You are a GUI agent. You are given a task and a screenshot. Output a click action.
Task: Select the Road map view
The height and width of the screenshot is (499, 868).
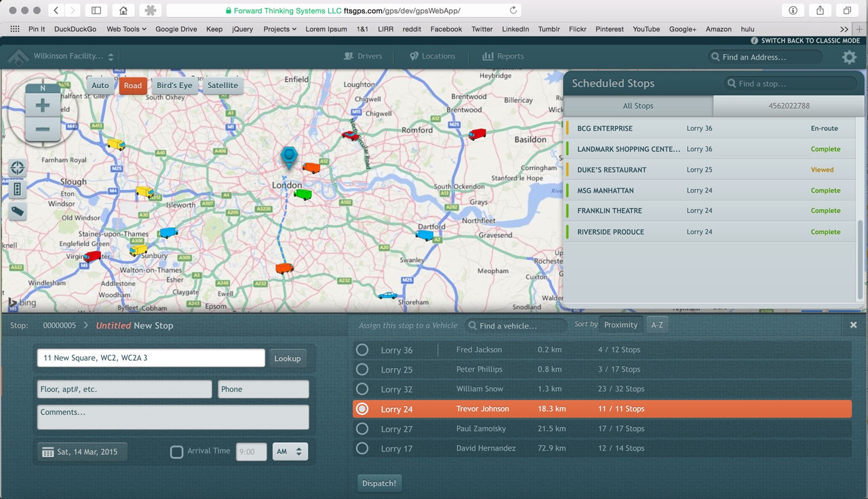[133, 85]
